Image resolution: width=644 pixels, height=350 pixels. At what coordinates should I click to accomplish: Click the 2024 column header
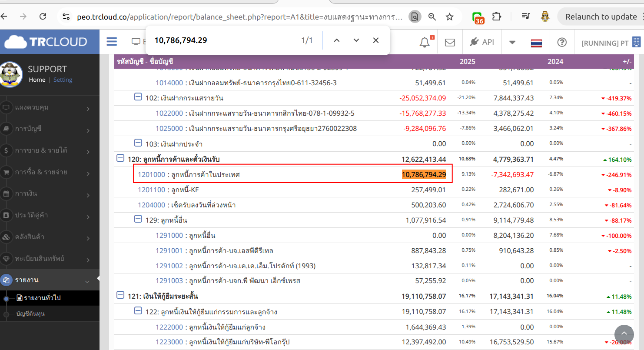[x=555, y=62]
